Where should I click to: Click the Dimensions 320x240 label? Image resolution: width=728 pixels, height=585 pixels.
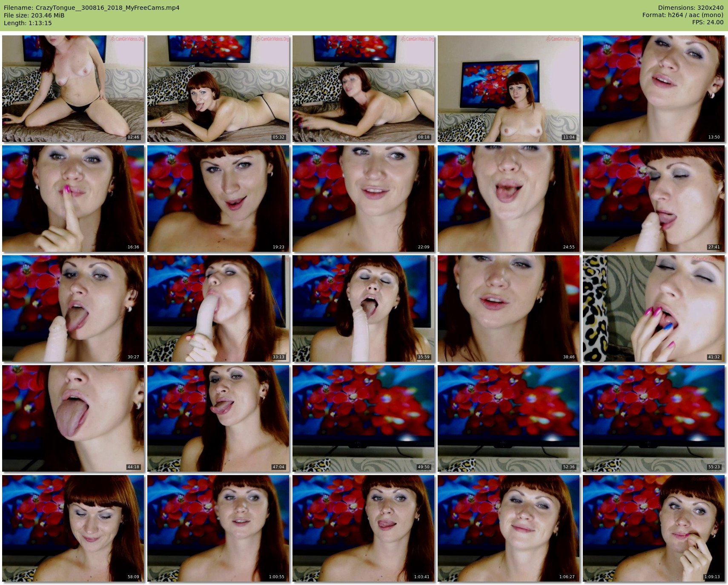pyautogui.click(x=691, y=8)
